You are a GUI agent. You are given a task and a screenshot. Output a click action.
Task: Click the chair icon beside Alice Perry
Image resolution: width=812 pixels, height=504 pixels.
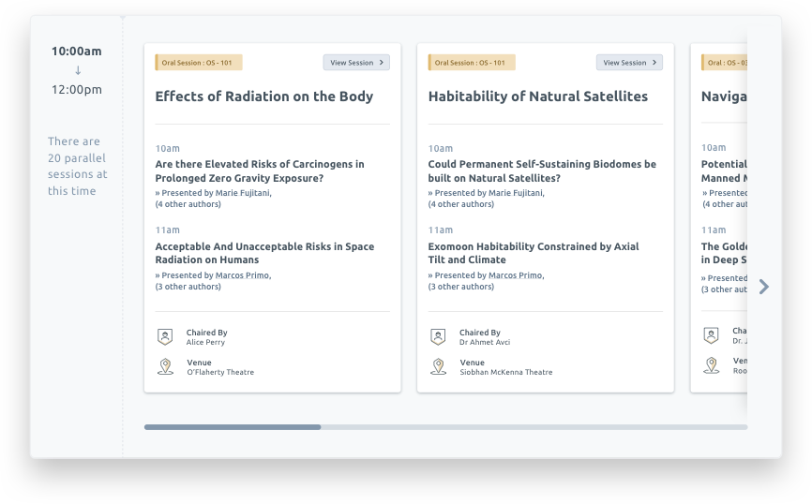click(x=165, y=337)
